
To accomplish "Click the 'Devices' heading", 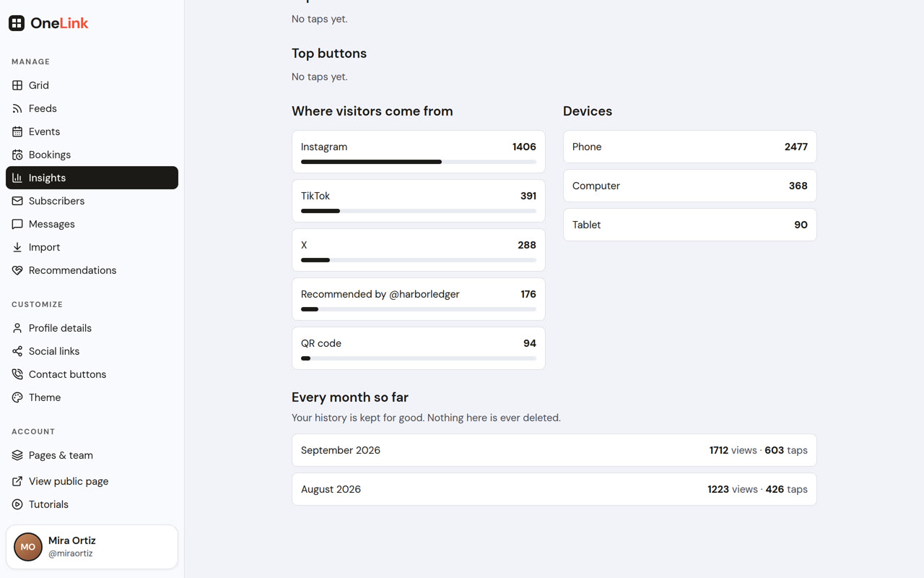I will 588,111.
